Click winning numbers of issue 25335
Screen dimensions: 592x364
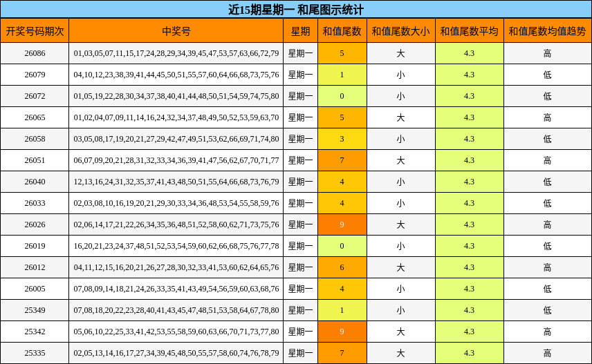(176, 353)
